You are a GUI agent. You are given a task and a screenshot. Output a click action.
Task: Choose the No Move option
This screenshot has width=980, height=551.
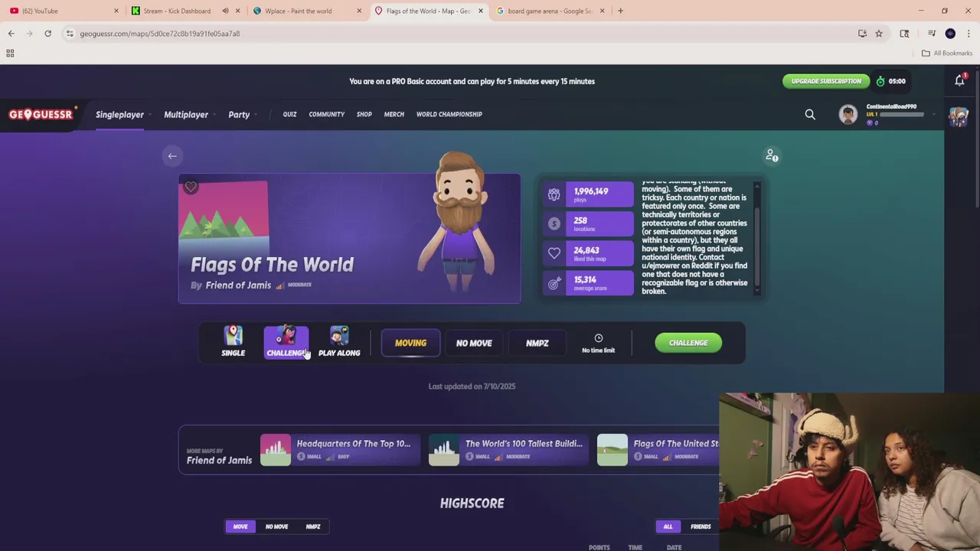(x=474, y=344)
